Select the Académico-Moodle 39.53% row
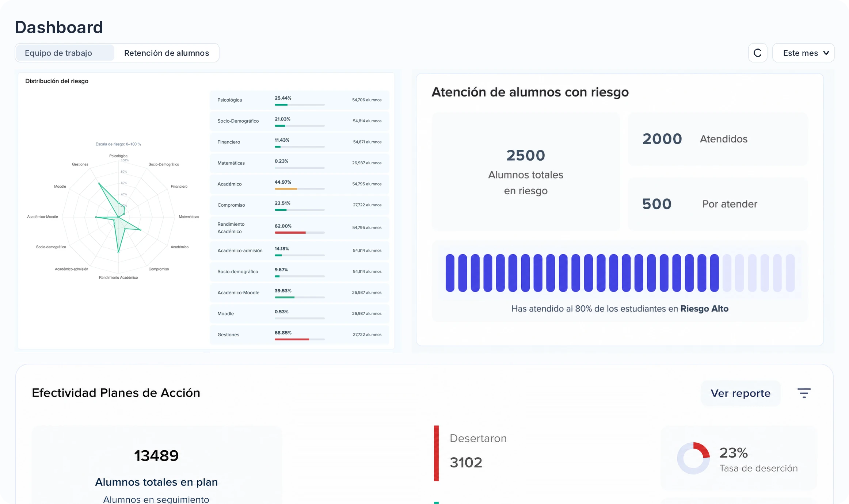This screenshot has height=504, width=849. pos(300,293)
